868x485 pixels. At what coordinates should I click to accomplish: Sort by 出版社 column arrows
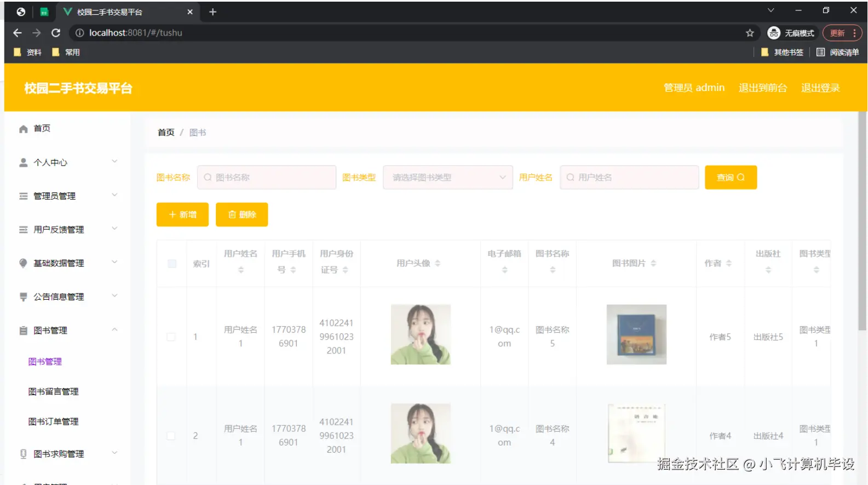pos(768,270)
